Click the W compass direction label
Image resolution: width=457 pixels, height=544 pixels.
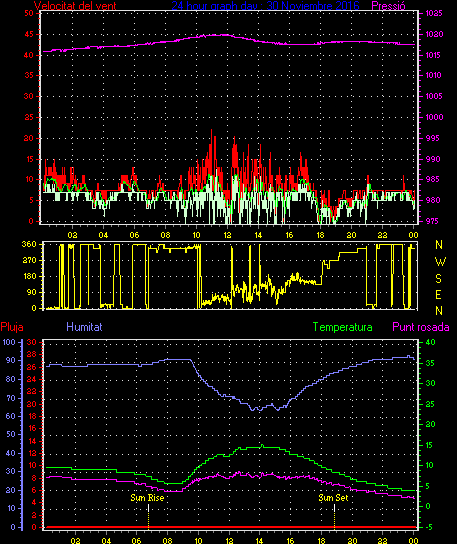[440, 262]
